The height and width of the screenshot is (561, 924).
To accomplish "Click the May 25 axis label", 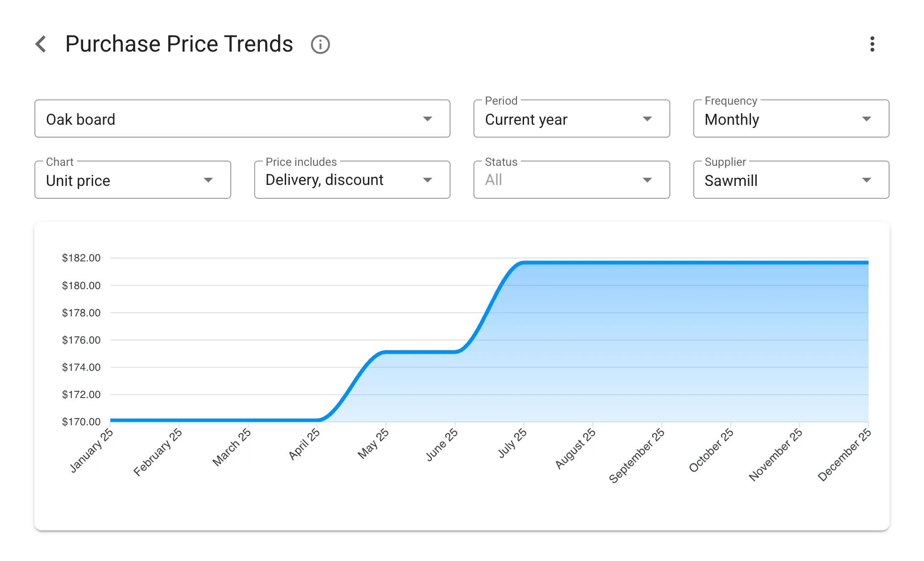I will pos(373,443).
